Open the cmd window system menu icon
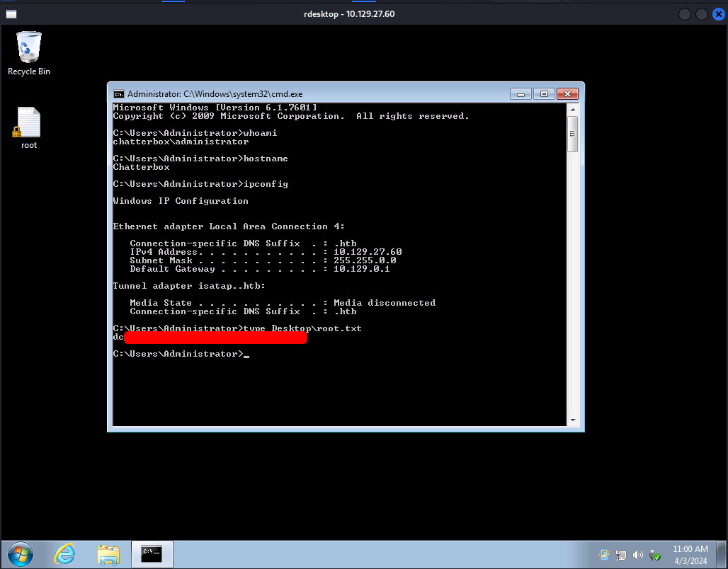Image resolution: width=728 pixels, height=569 pixels. 119,94
